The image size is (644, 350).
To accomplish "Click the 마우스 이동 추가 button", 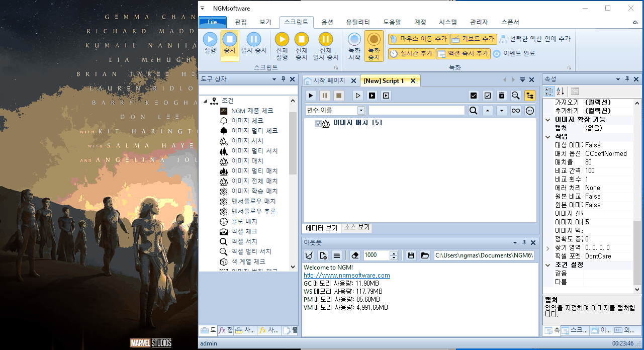I will (x=418, y=39).
